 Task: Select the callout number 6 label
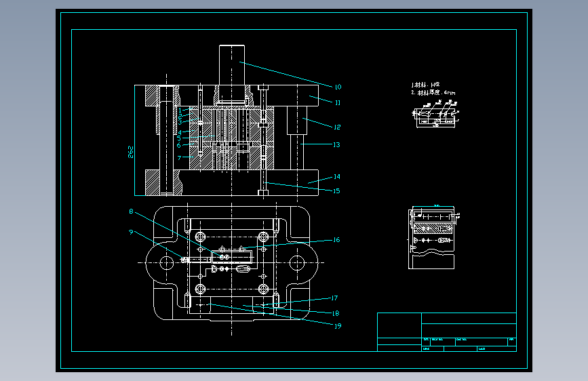pos(179,145)
